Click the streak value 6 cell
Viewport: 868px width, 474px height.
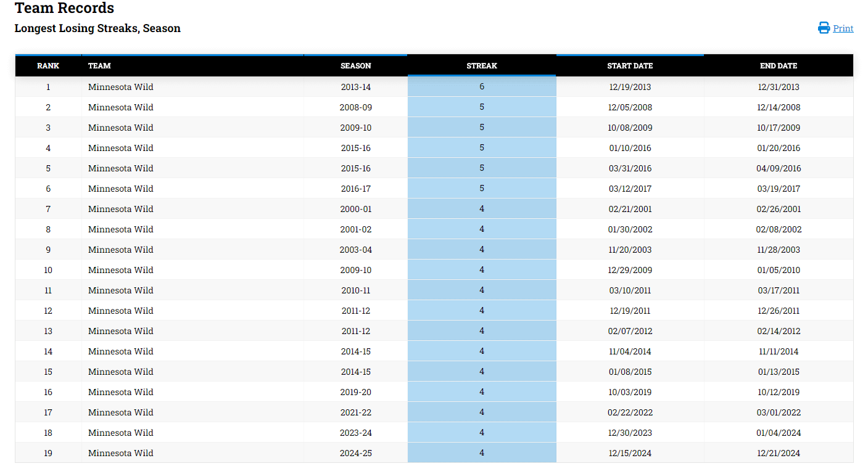pyautogui.click(x=482, y=87)
